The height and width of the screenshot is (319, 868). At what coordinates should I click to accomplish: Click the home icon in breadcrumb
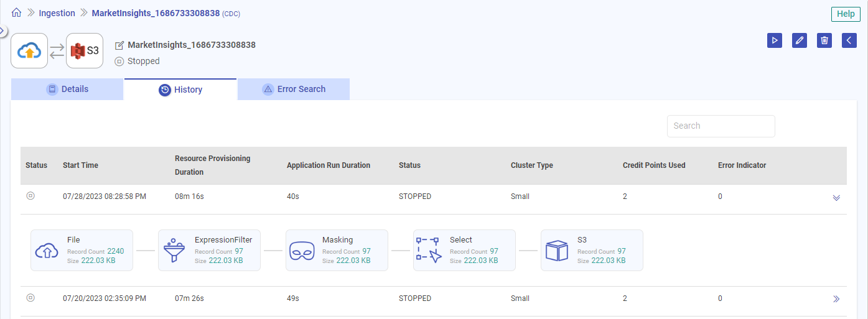pyautogui.click(x=17, y=13)
